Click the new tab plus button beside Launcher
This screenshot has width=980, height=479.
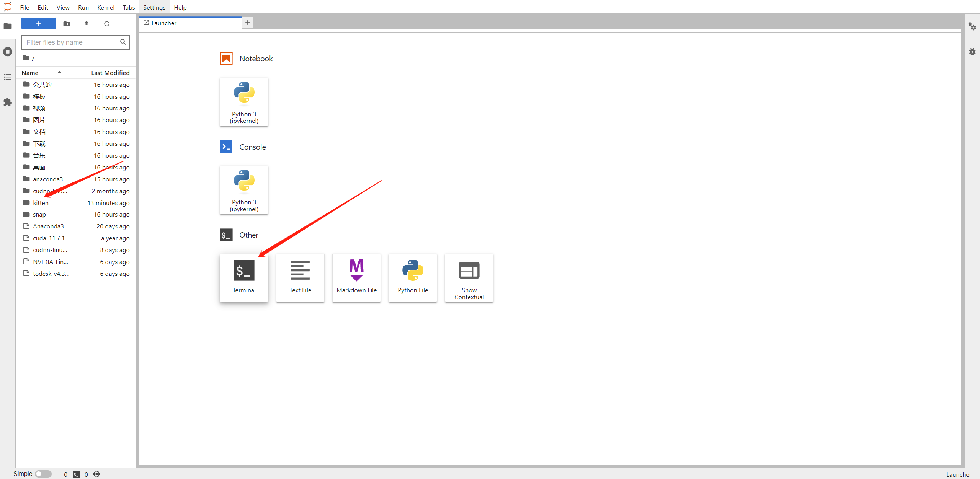248,23
